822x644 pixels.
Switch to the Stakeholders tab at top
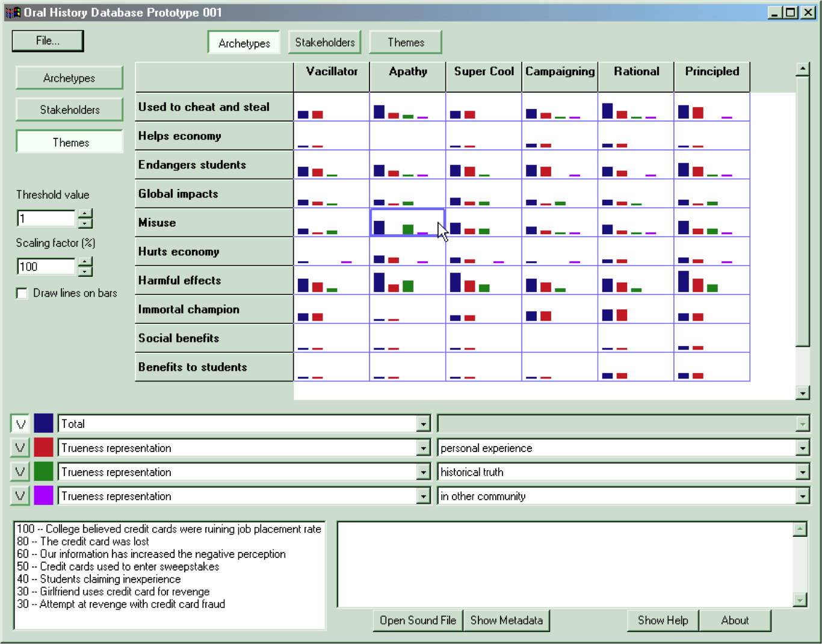coord(324,42)
